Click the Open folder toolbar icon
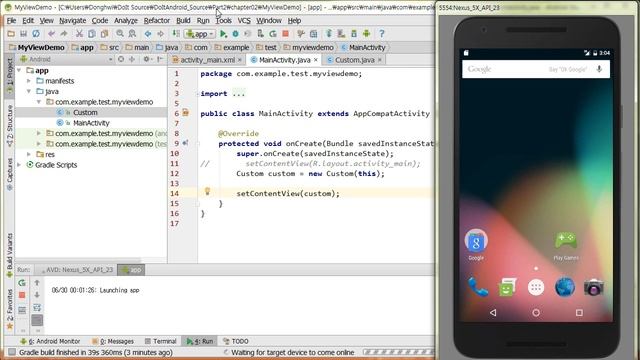The width and height of the screenshot is (640, 360). (11, 34)
